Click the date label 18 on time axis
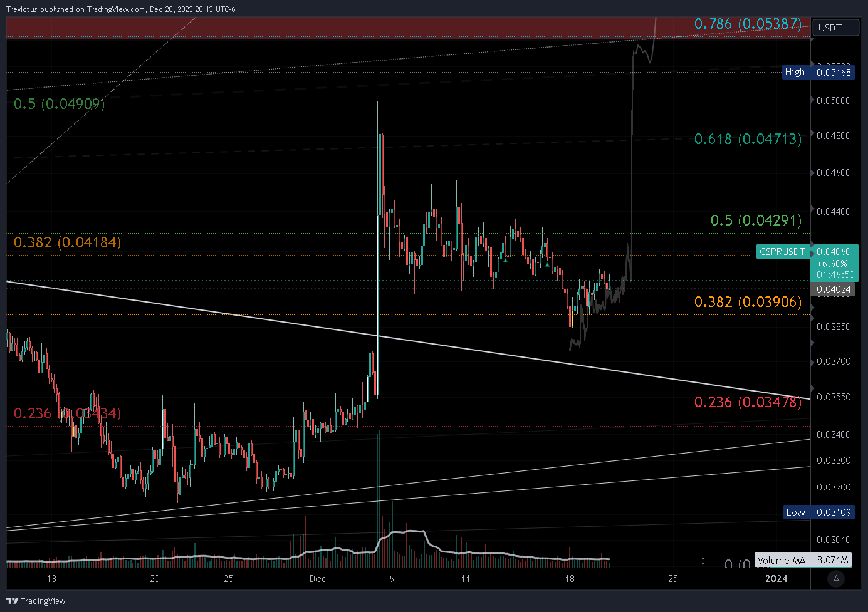The height and width of the screenshot is (612, 868). pyautogui.click(x=569, y=579)
